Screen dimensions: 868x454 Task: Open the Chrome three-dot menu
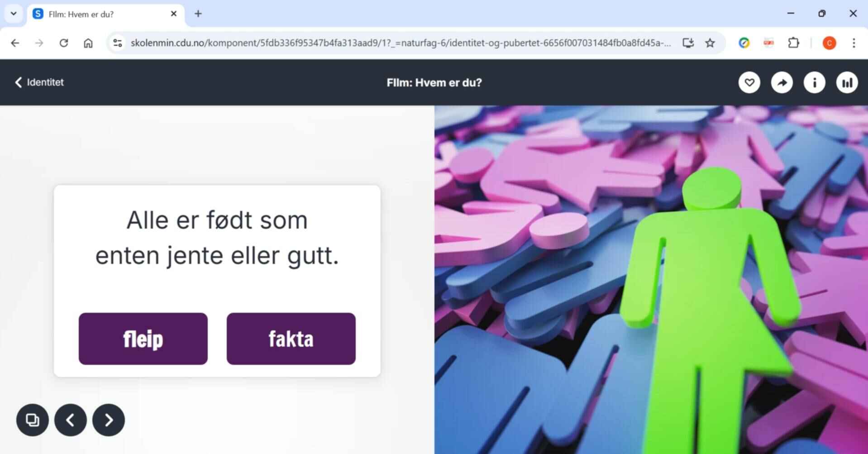tap(854, 43)
